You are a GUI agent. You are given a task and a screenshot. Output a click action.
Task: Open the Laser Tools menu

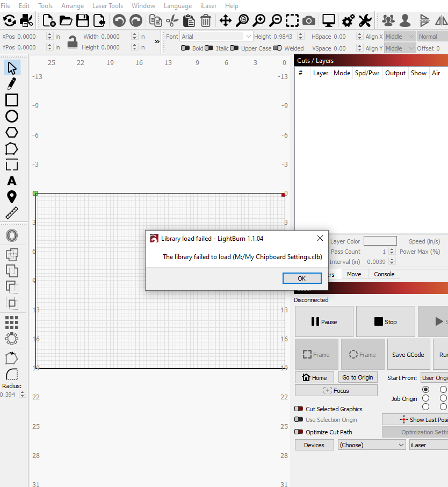pyautogui.click(x=108, y=6)
